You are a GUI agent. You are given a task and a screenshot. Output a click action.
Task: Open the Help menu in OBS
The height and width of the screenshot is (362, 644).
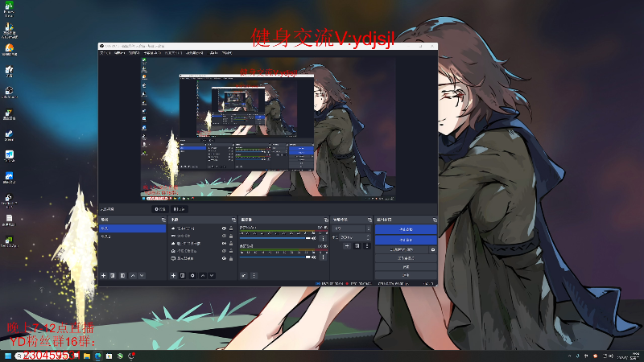(227, 53)
